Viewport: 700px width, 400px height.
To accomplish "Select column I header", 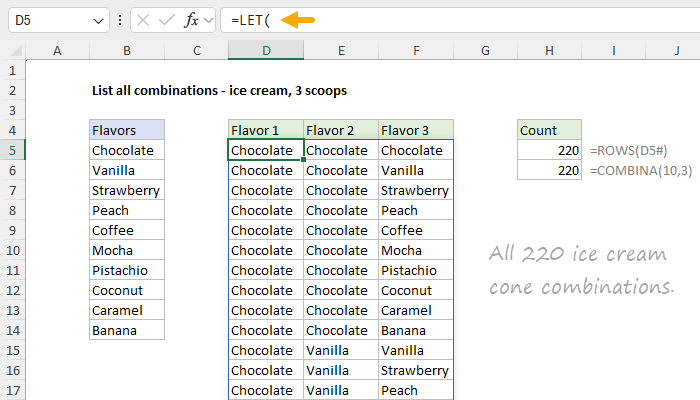I will point(613,50).
